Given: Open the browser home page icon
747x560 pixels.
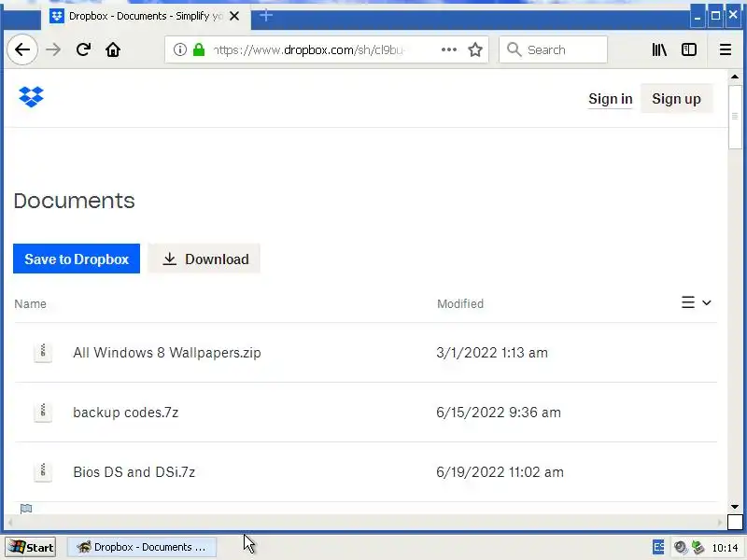Looking at the screenshot, I should point(113,49).
